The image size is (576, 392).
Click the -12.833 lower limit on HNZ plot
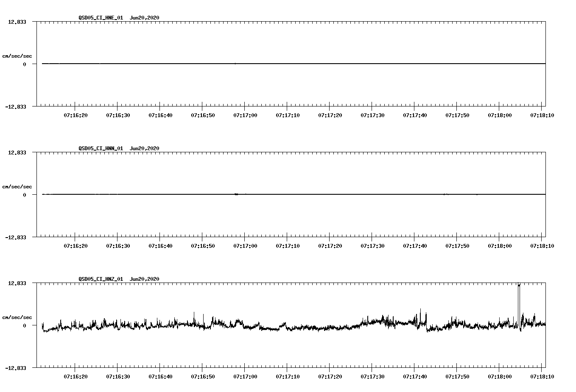(16, 368)
